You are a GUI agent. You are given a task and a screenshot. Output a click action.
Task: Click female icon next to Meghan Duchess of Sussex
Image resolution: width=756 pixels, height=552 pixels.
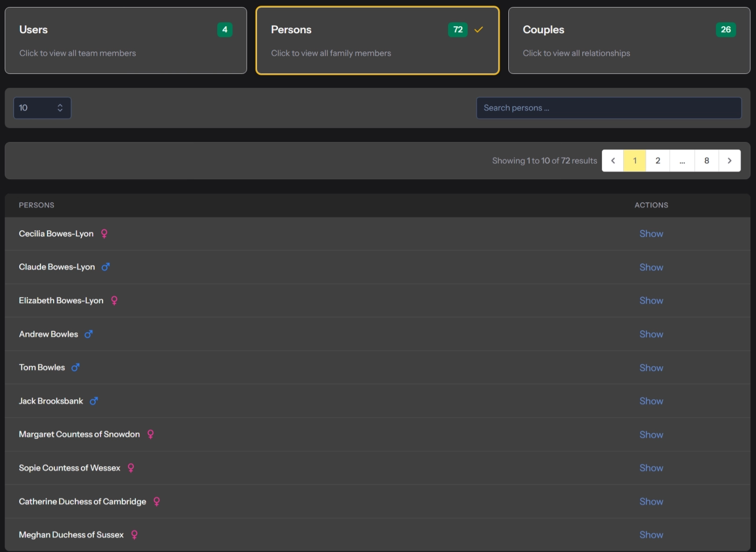coord(135,535)
